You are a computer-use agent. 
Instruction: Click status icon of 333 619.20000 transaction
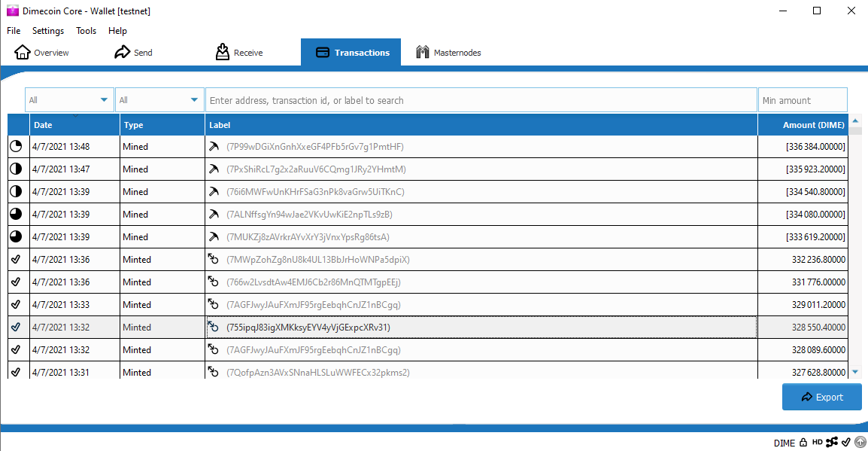pyautogui.click(x=16, y=236)
